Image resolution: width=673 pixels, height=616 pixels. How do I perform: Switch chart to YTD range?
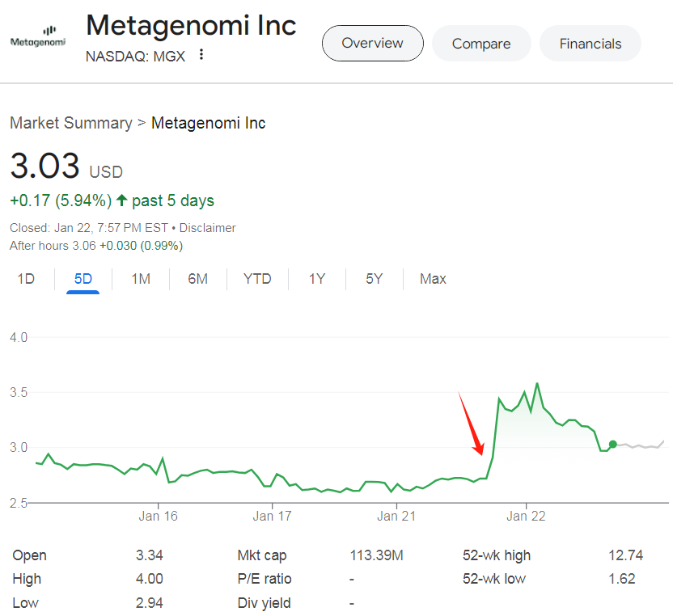tap(257, 279)
